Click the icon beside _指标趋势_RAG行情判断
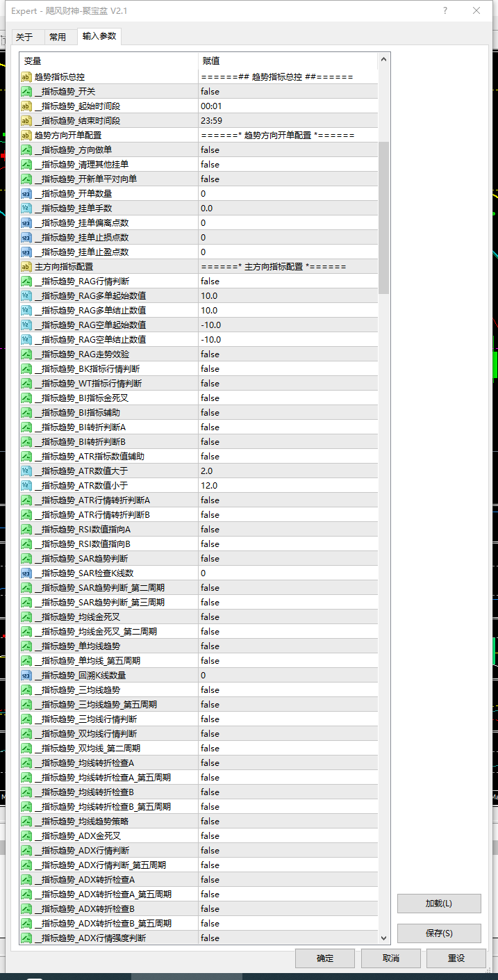This screenshot has width=498, height=980. (x=26, y=281)
